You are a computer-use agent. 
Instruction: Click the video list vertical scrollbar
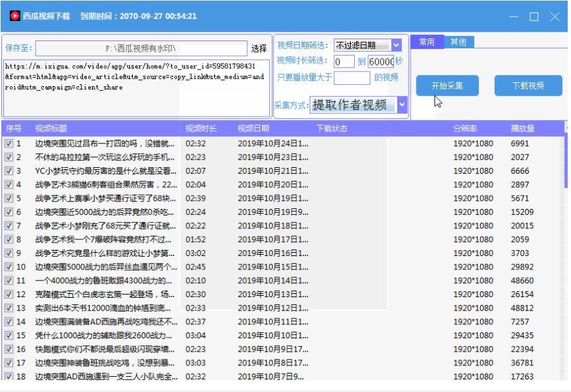(566, 161)
